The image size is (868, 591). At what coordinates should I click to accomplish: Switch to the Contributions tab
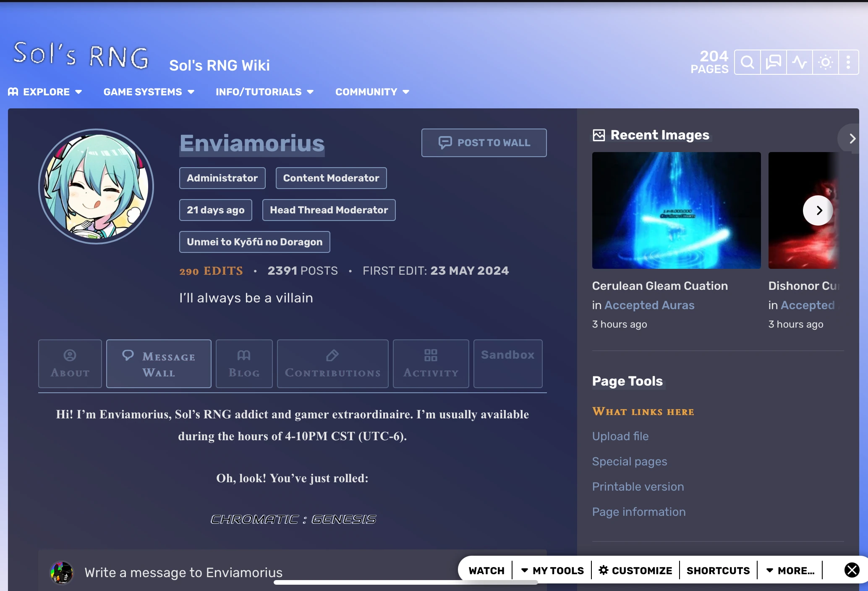(332, 364)
